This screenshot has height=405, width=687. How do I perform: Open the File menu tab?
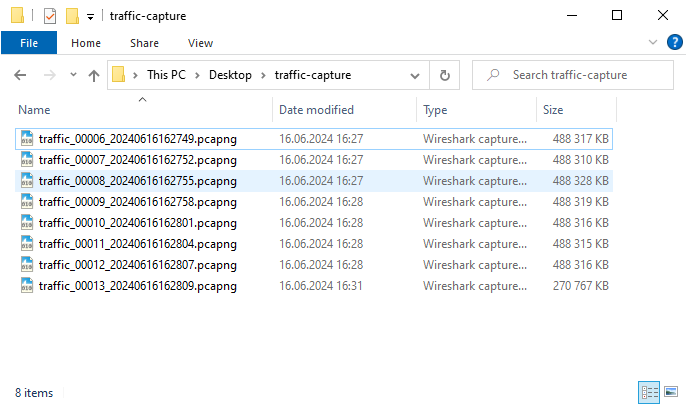coord(29,43)
